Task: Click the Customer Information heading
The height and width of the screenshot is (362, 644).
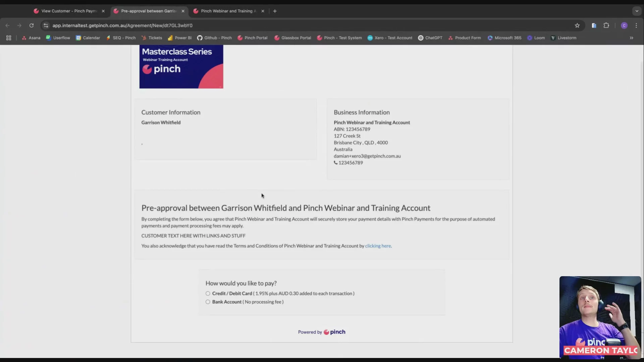Action: click(171, 112)
